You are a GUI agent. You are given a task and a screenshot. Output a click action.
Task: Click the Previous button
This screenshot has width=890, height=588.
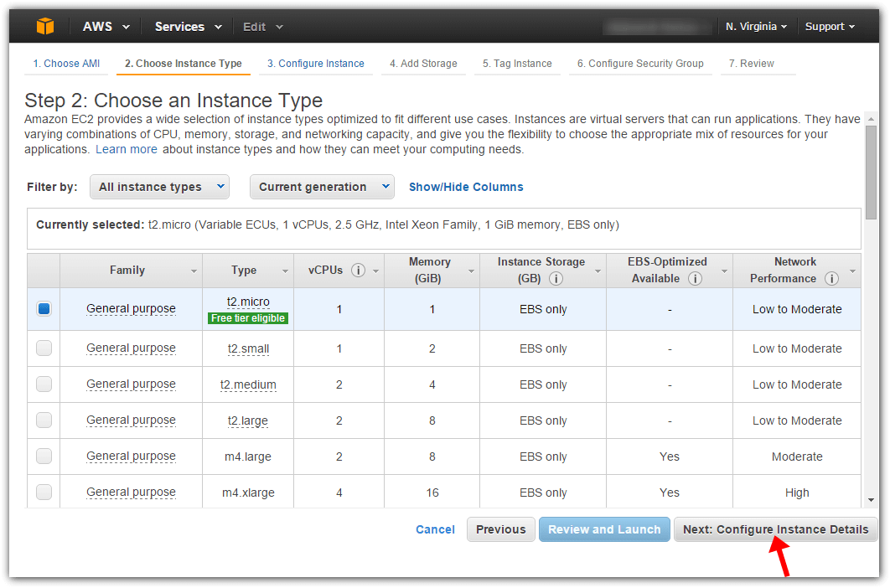501,529
